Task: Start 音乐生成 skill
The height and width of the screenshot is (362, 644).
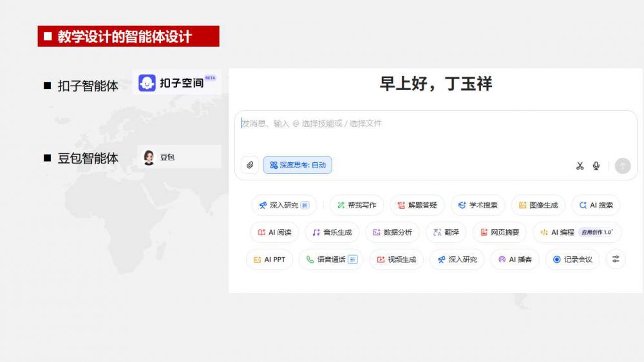Action: (332, 233)
